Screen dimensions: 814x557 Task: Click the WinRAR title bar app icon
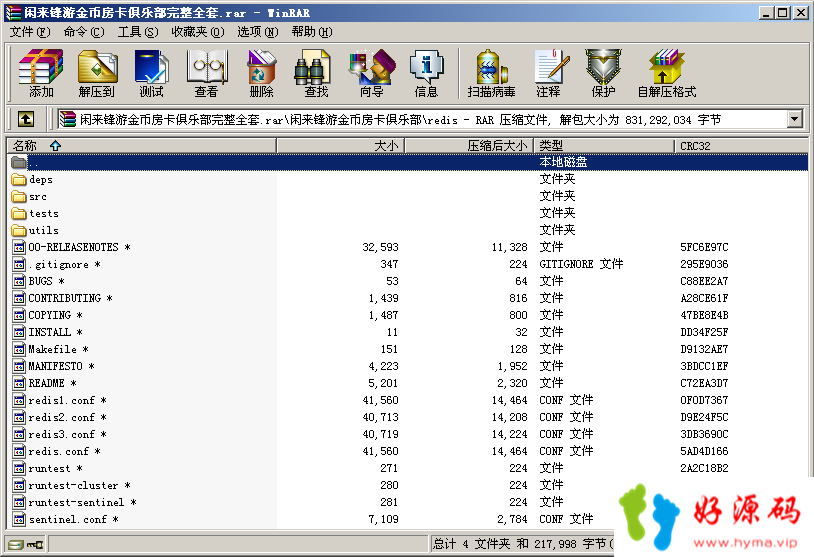pos(13,12)
